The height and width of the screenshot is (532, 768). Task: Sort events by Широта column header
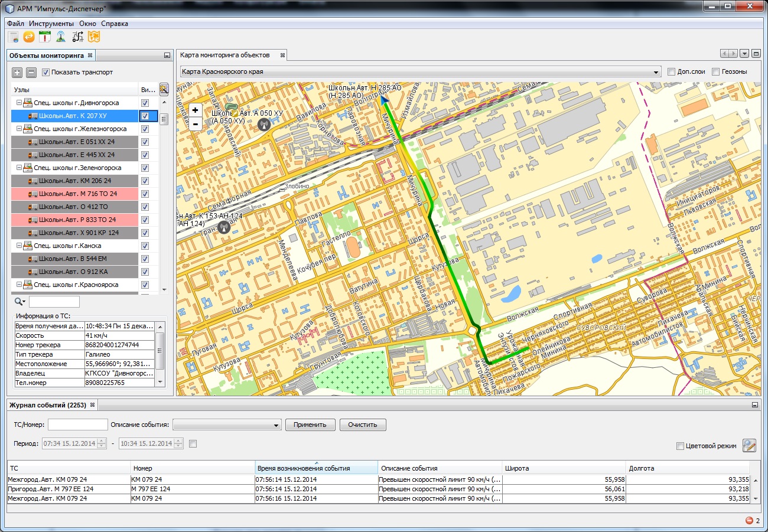(564, 468)
